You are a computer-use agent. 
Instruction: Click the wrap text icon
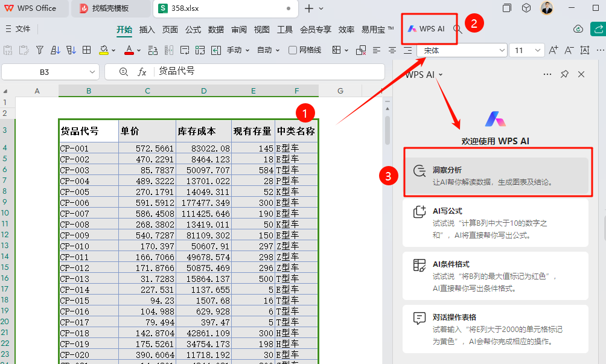tap(185, 50)
